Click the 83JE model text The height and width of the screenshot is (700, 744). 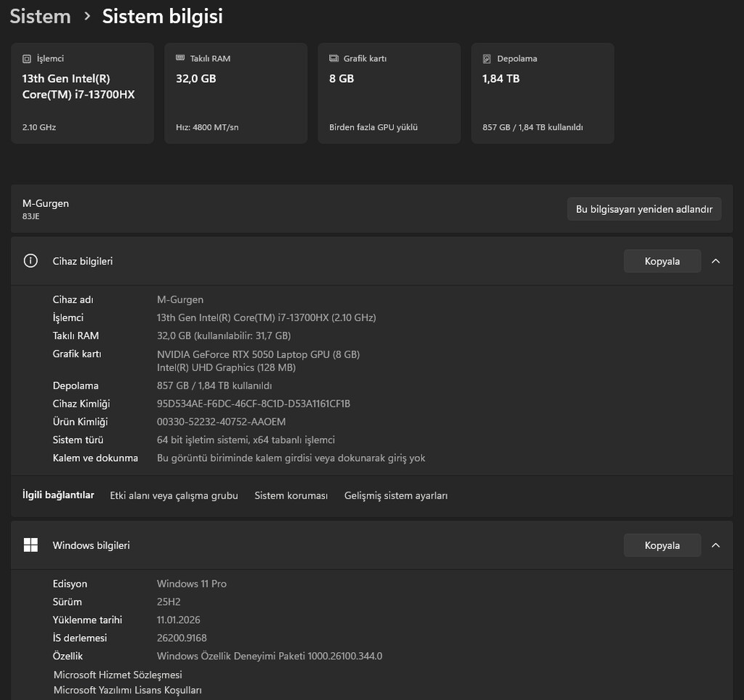(31, 216)
